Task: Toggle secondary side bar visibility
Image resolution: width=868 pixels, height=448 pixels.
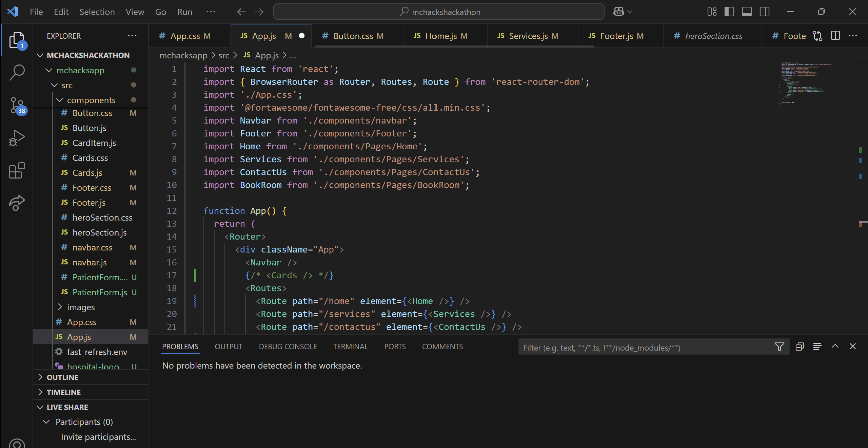Action: click(x=764, y=12)
